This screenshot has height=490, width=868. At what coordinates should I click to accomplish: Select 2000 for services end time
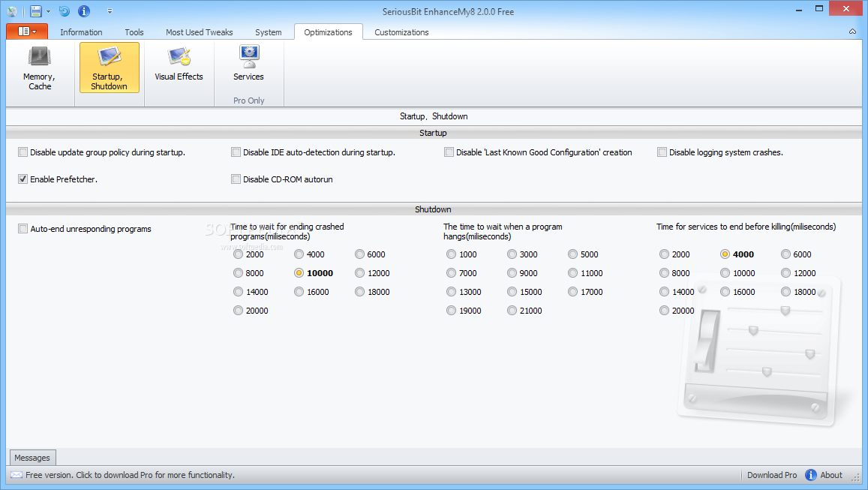[x=664, y=254]
